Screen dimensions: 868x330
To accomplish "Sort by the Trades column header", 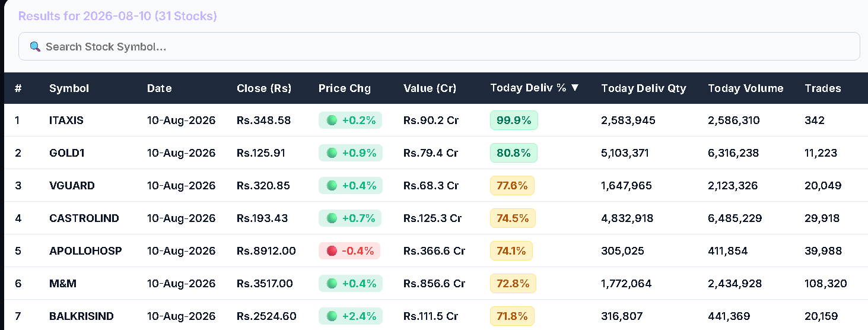I will pyautogui.click(x=823, y=88).
